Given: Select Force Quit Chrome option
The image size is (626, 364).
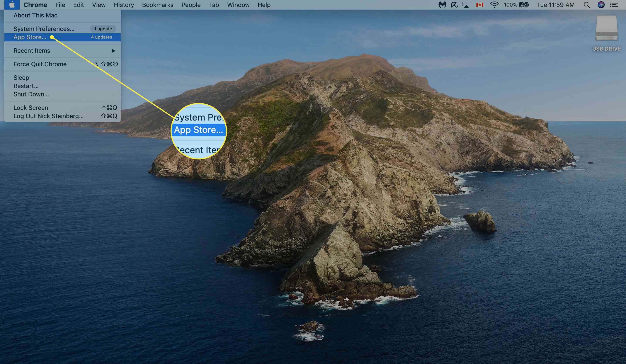Looking at the screenshot, I should click(x=40, y=64).
